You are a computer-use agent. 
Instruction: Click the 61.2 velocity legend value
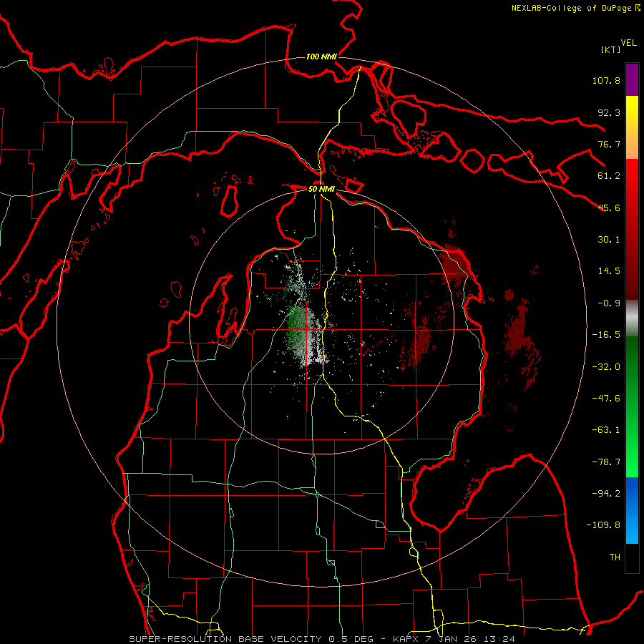point(609,176)
